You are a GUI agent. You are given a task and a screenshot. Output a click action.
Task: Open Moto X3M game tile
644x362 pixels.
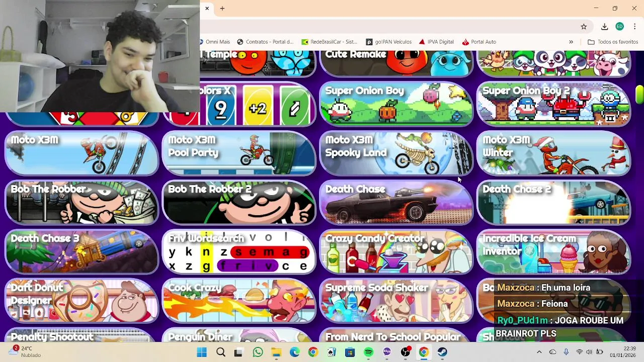tap(82, 154)
